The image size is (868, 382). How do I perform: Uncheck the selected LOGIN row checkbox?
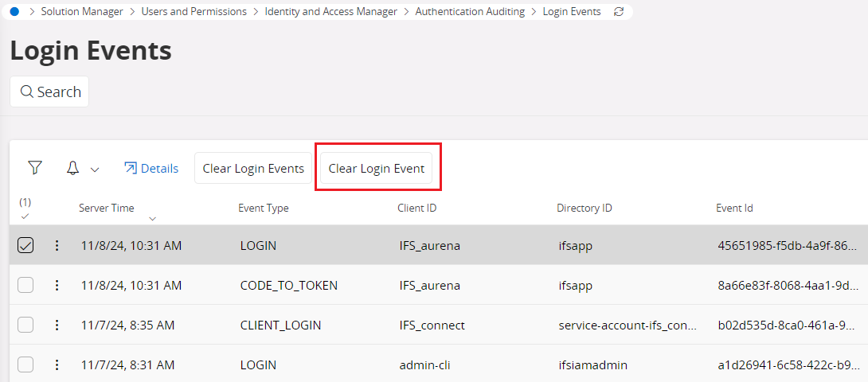pos(25,246)
